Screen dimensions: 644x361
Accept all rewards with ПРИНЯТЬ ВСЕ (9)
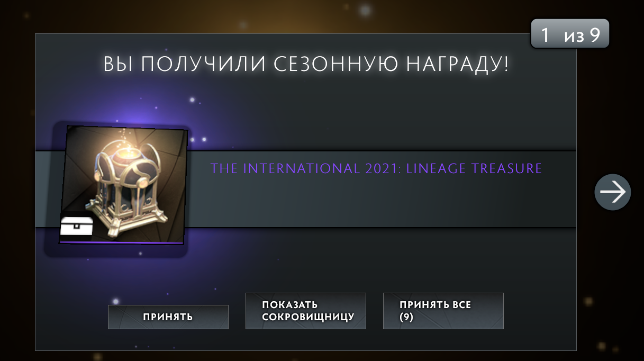443,311
